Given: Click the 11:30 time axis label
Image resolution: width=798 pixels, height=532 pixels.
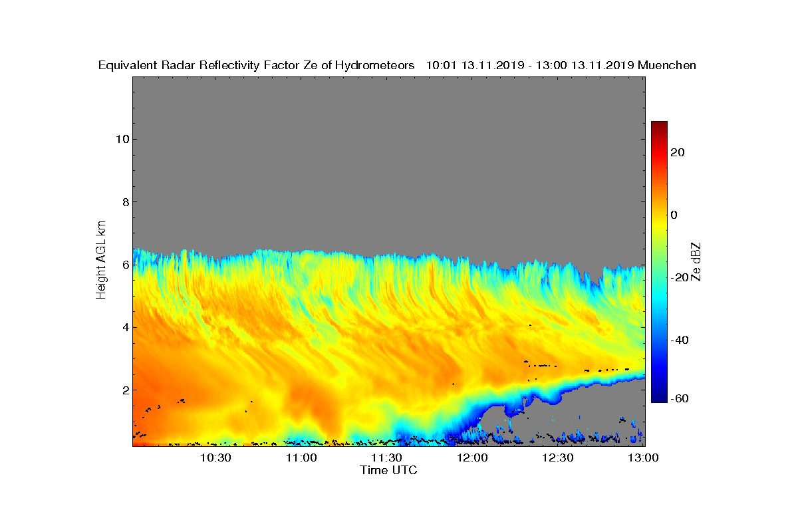Looking at the screenshot, I should pos(387,458).
